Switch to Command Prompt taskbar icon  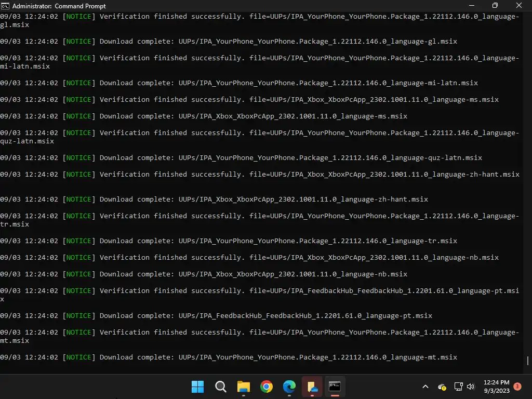[335, 387]
